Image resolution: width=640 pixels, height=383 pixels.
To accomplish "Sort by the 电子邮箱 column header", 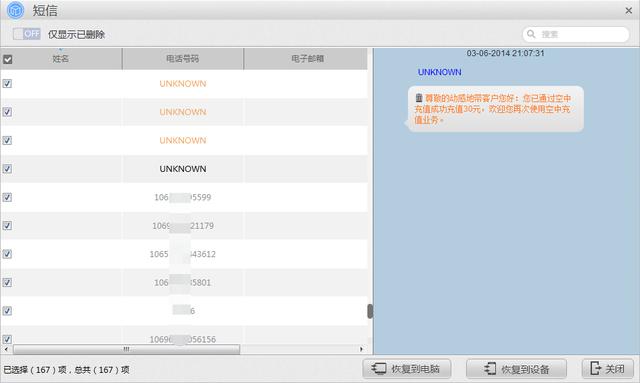I will [307, 59].
